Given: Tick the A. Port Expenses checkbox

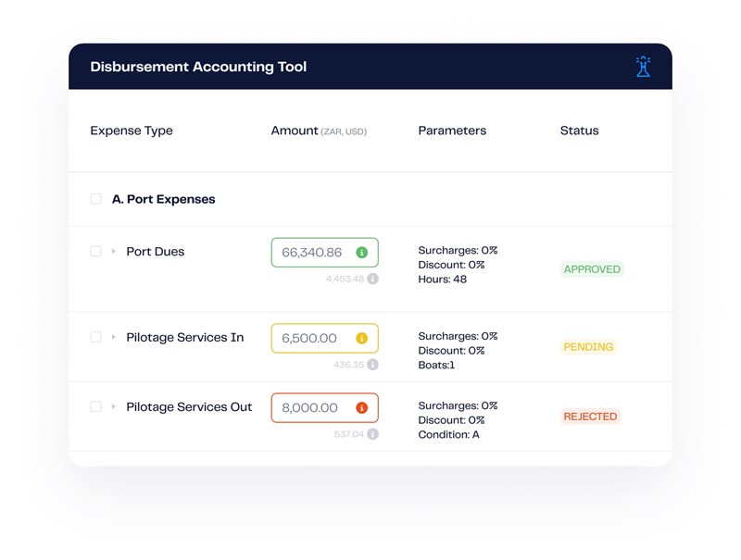Looking at the screenshot, I should 95,199.
